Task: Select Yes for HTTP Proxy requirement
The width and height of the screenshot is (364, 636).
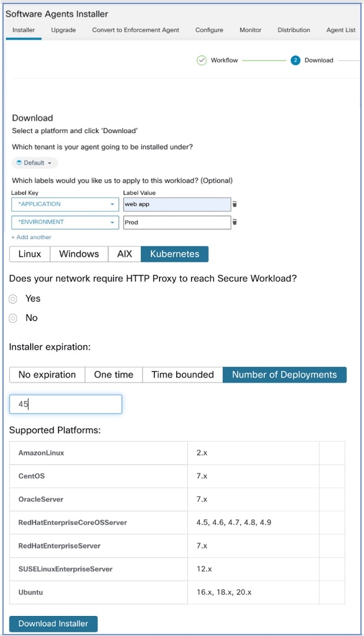Action: tap(14, 299)
